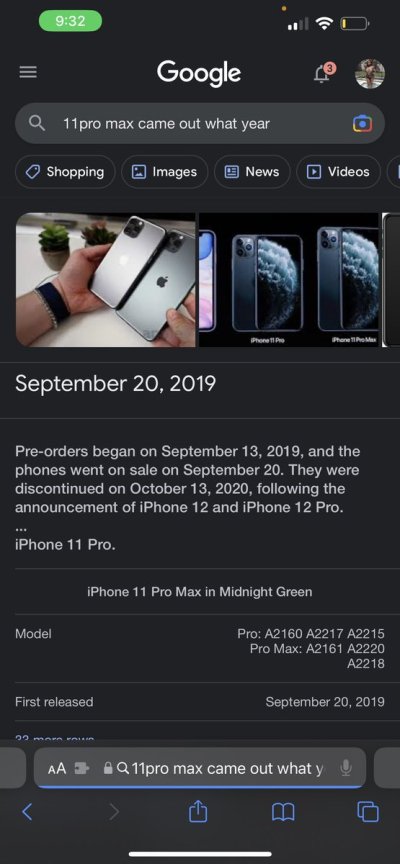The image size is (400, 864).
Task: Tap the extensions puzzle icon in address bar
Action: (x=82, y=768)
